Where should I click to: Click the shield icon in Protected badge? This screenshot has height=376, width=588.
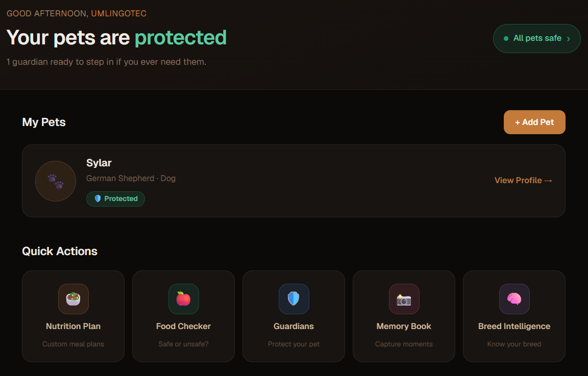[x=97, y=198]
